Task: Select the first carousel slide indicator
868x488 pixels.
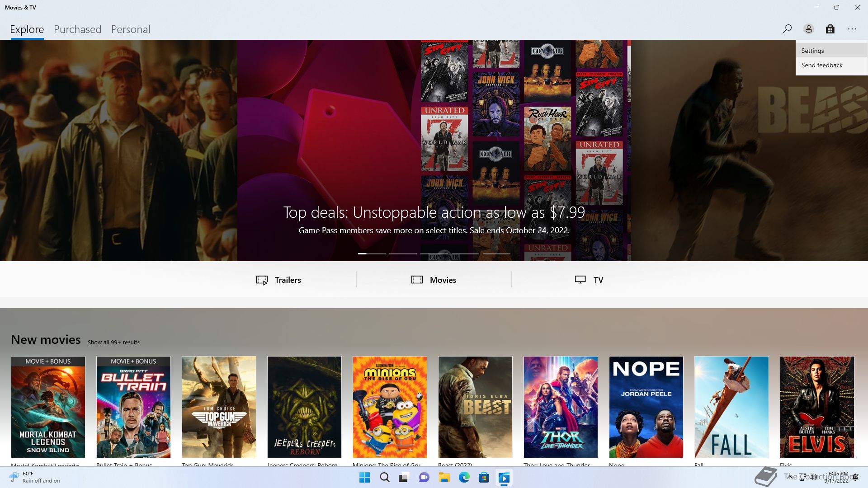Action: (372, 253)
